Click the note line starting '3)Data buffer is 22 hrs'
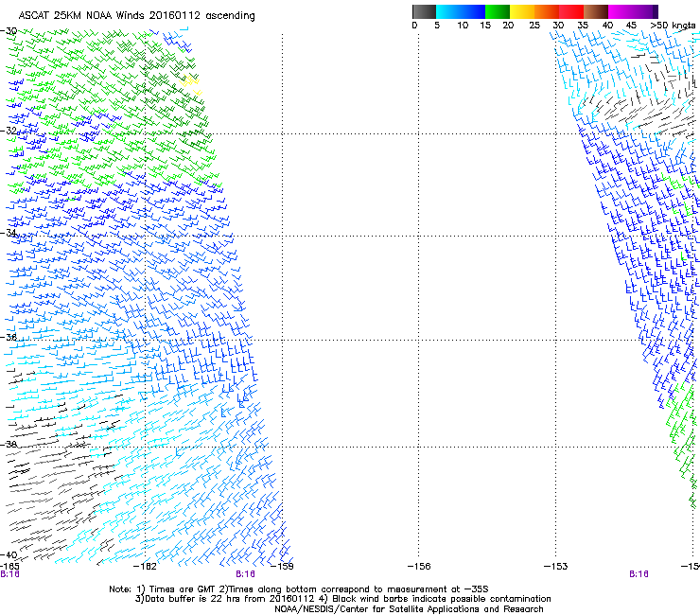This screenshot has width=700, height=615. [x=342, y=599]
